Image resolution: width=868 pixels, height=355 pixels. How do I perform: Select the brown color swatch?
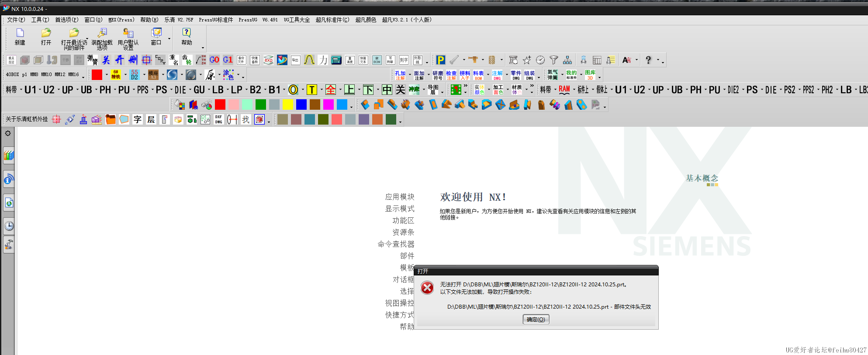click(315, 104)
